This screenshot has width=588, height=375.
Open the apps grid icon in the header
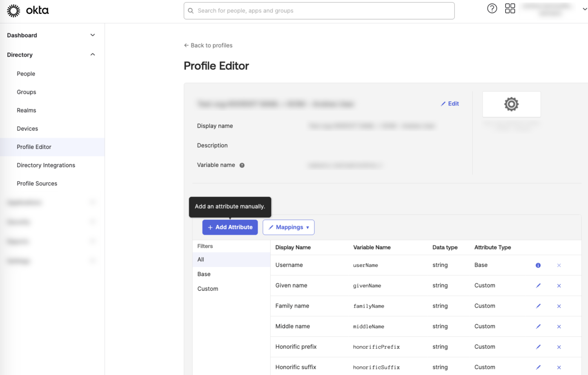510,9
